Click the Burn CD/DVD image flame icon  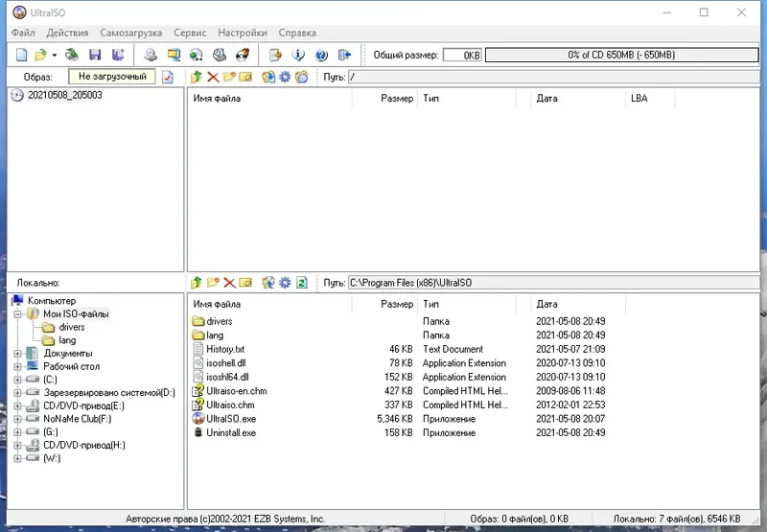click(x=243, y=55)
